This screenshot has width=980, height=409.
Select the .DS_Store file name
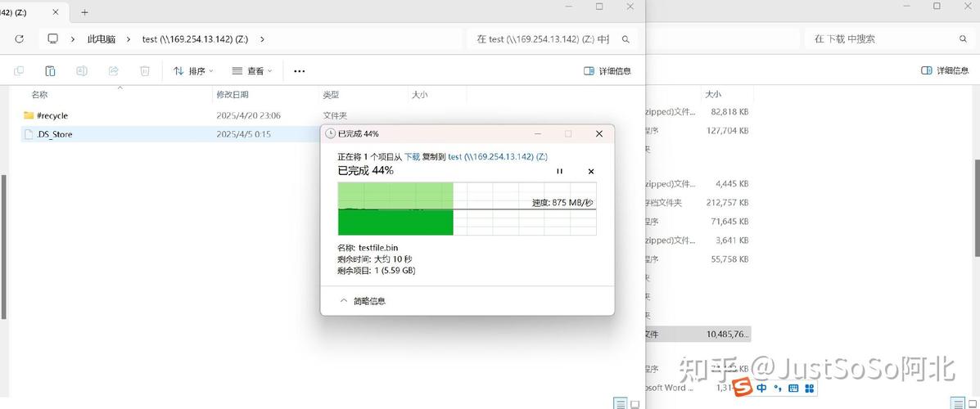click(54, 134)
